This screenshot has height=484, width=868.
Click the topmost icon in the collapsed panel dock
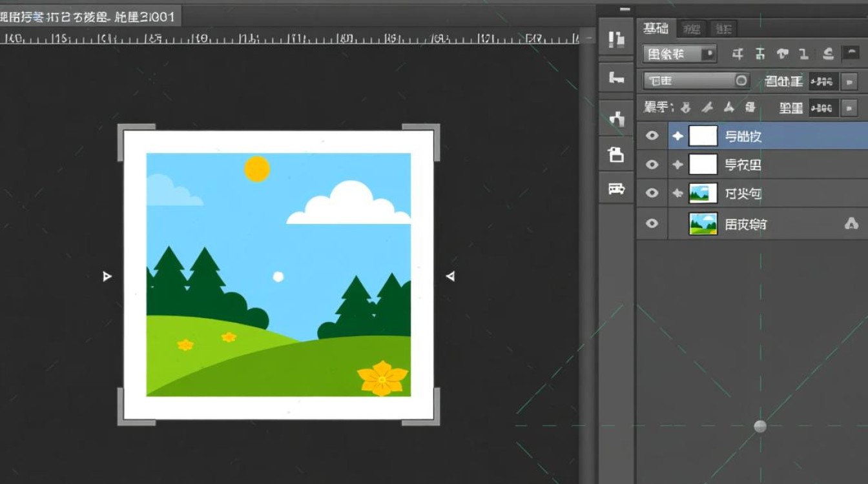coord(616,39)
